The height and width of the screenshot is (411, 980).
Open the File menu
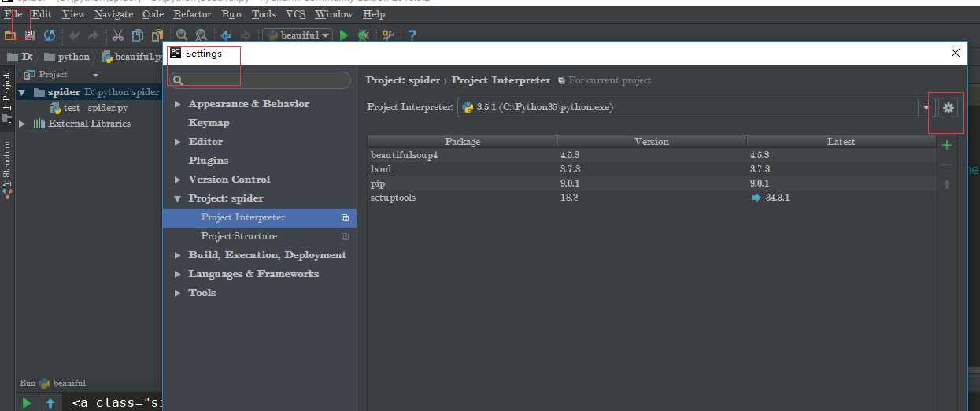13,14
